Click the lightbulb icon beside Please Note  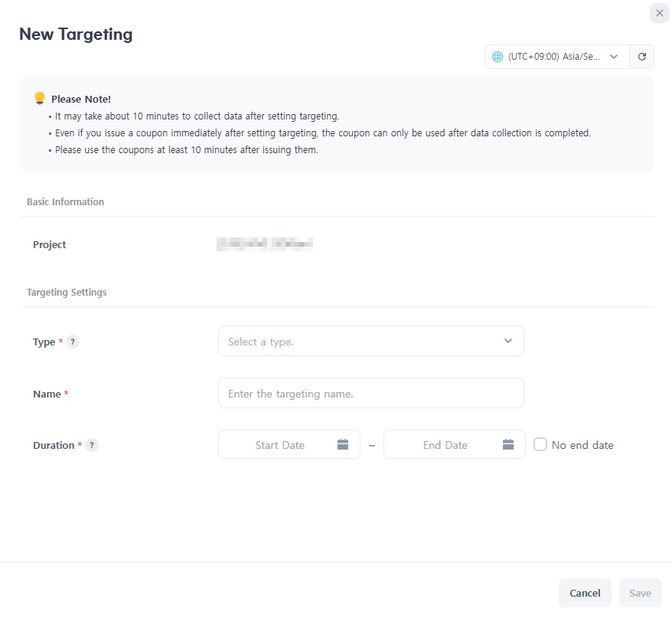pos(40,98)
